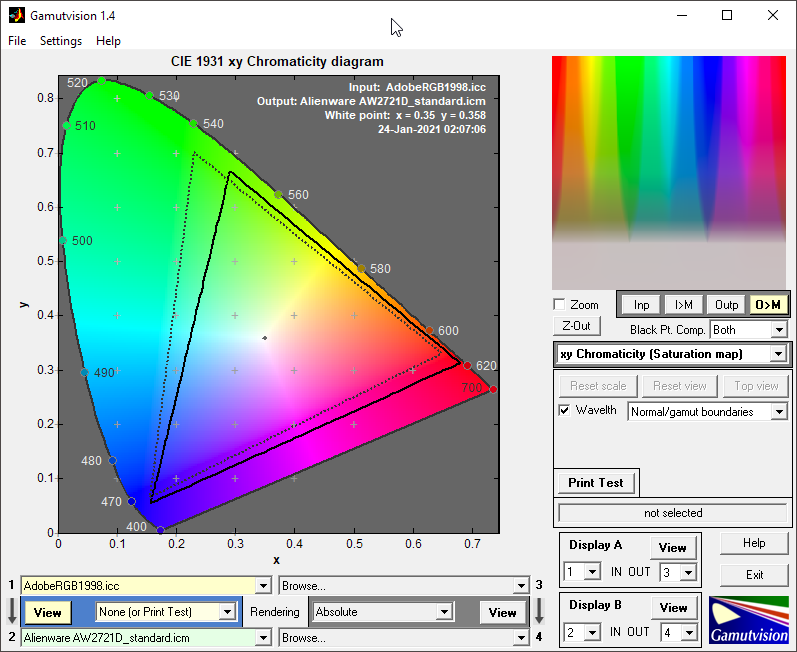This screenshot has height=652, width=797.
Task: Open the Normal/gamut boundaries dropdown
Action: click(x=708, y=412)
